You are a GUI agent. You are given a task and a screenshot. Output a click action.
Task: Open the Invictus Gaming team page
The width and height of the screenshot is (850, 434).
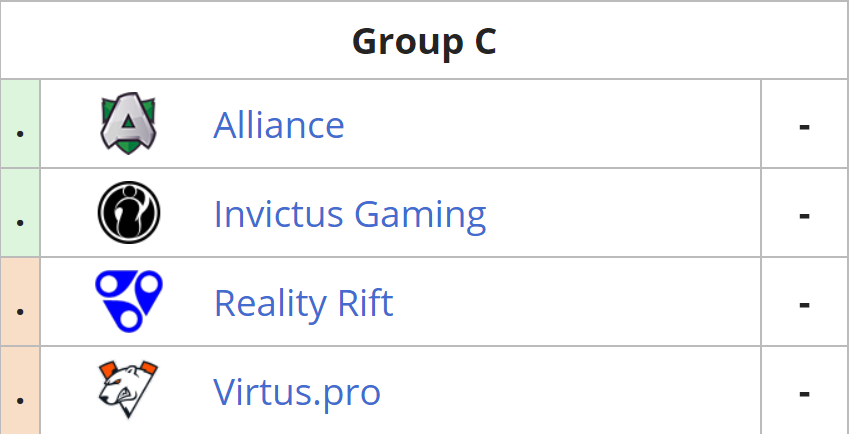(350, 214)
